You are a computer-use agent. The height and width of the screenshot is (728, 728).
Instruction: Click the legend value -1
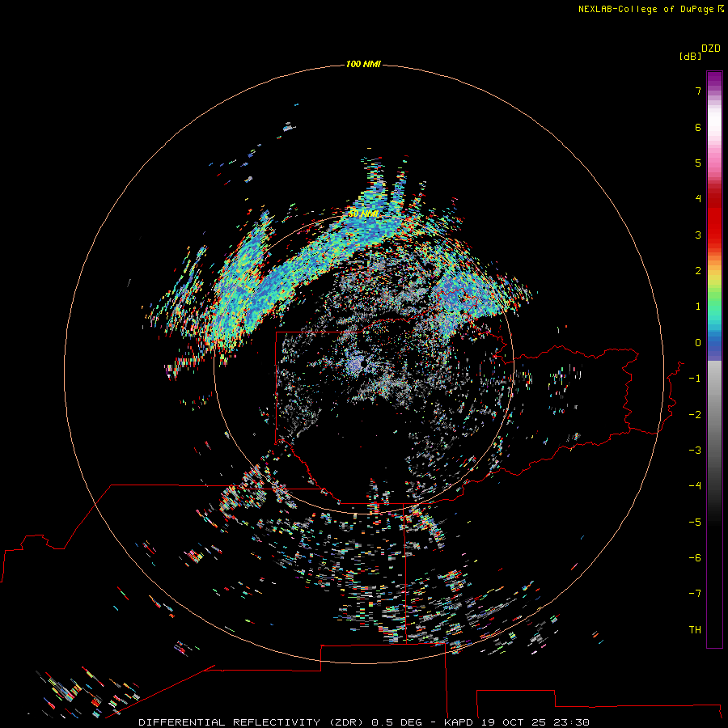pos(695,379)
